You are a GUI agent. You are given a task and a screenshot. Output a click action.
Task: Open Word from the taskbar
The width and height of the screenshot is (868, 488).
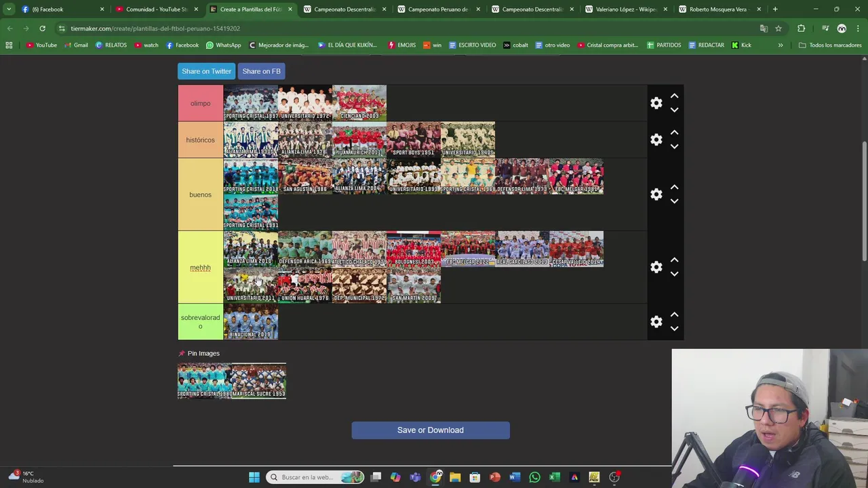click(x=515, y=477)
